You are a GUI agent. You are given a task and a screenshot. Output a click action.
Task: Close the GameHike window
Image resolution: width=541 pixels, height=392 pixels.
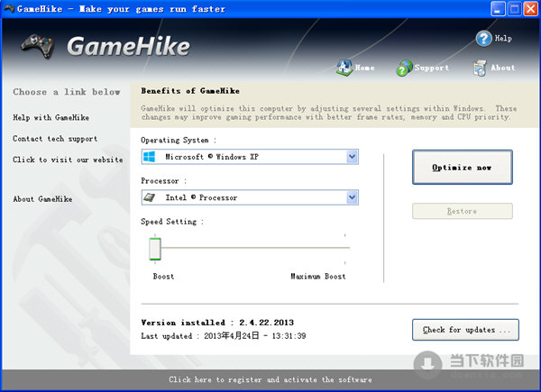tap(531, 9)
